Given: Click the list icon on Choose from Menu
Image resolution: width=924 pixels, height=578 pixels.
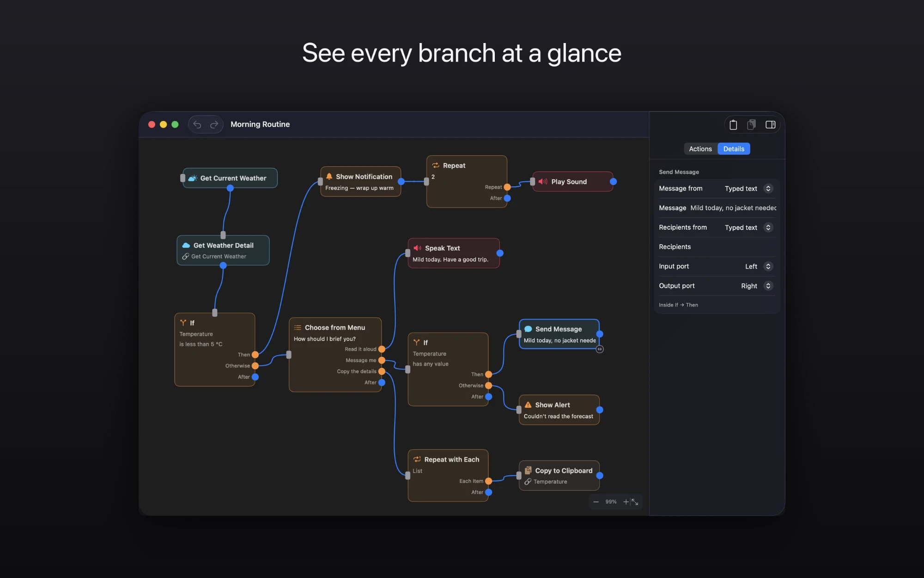Looking at the screenshot, I should coord(298,327).
